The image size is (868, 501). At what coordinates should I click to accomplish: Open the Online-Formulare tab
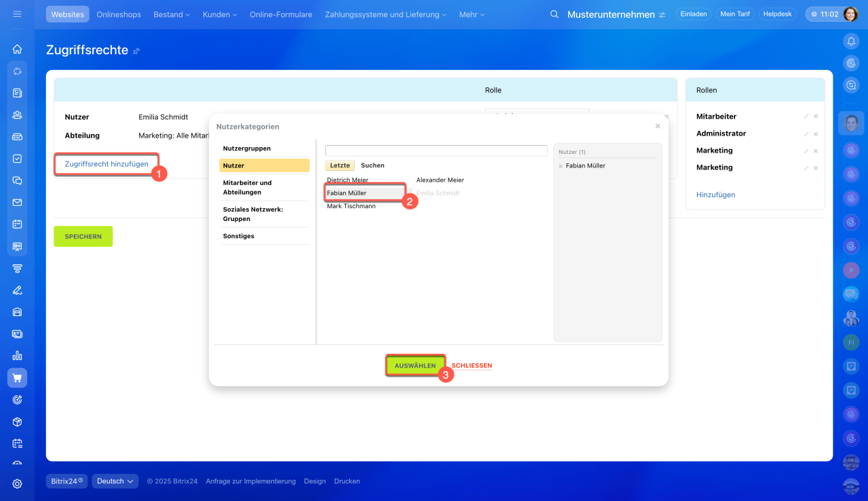click(x=281, y=14)
